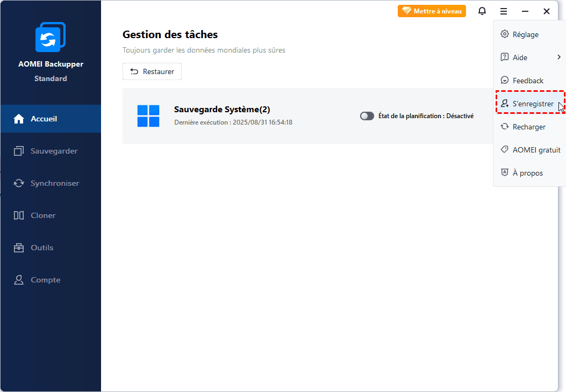
Task: Click the Compte person icon
Action: (19, 280)
